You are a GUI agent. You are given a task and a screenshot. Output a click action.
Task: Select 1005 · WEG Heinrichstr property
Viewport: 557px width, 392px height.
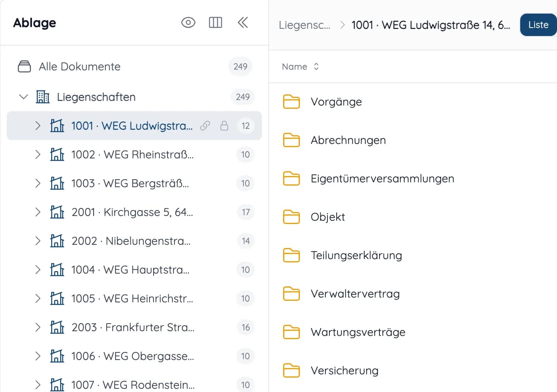tap(135, 298)
